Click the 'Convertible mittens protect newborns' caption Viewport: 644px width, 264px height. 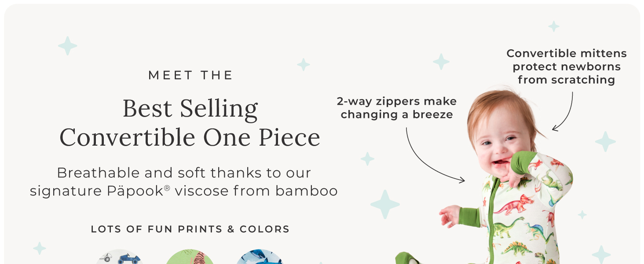pos(567,66)
